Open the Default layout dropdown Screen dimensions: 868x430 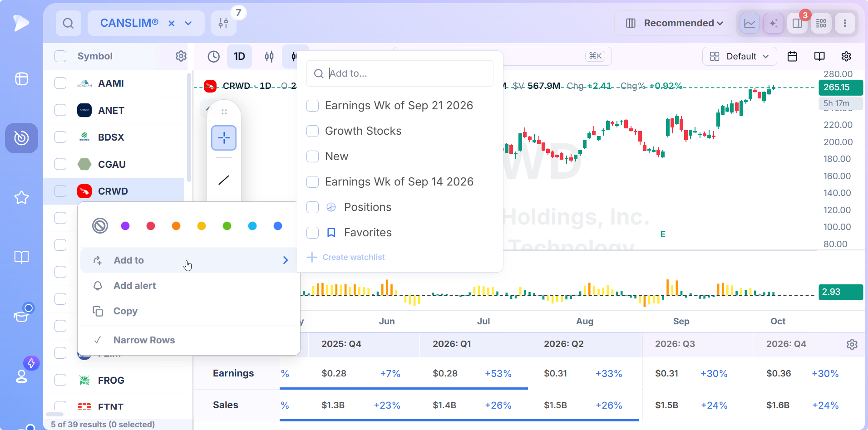click(740, 56)
